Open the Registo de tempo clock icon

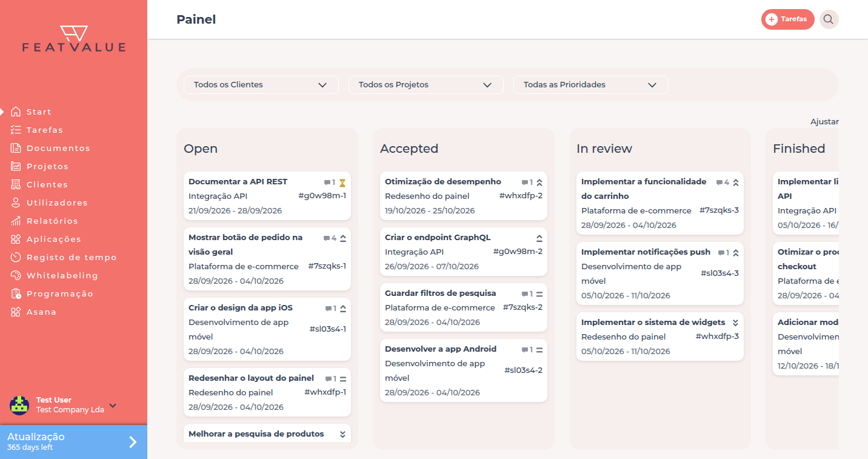coord(16,257)
